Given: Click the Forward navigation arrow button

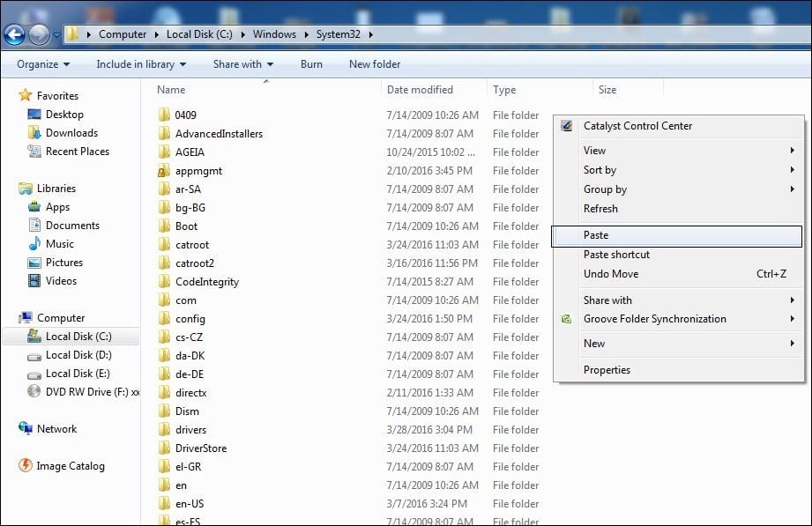Looking at the screenshot, I should (40, 34).
